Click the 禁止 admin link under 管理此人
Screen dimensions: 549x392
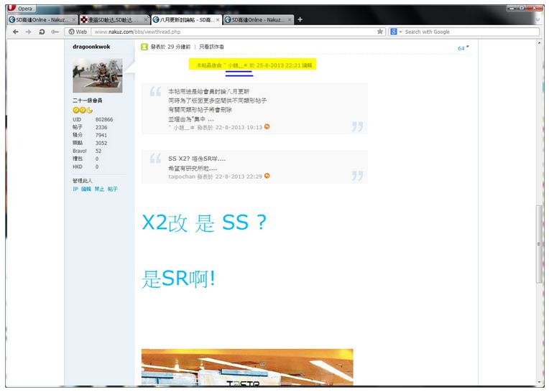coord(99,189)
